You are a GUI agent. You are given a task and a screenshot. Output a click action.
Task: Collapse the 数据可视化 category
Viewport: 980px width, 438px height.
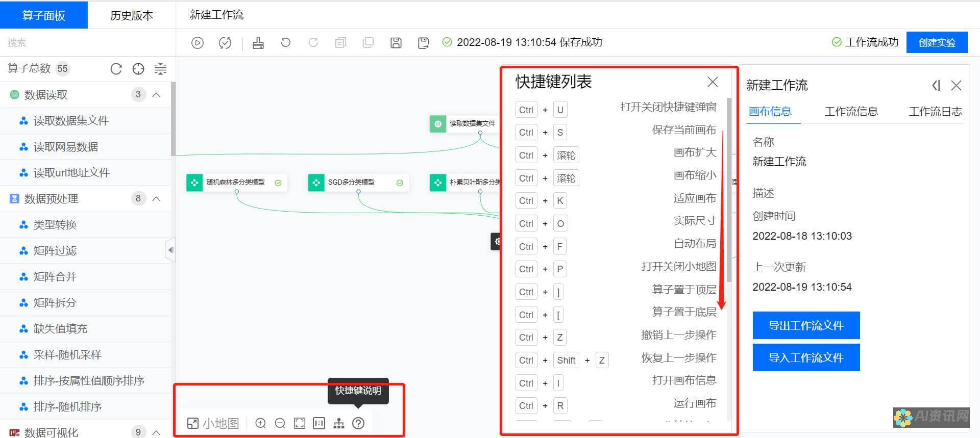click(157, 432)
